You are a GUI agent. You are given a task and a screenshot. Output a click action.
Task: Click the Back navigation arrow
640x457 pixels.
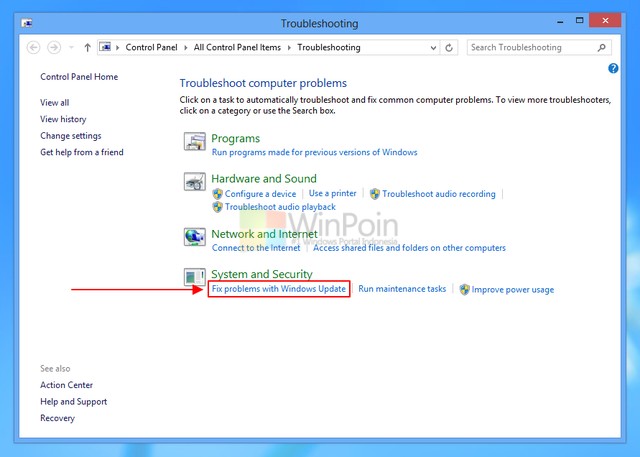click(x=33, y=48)
